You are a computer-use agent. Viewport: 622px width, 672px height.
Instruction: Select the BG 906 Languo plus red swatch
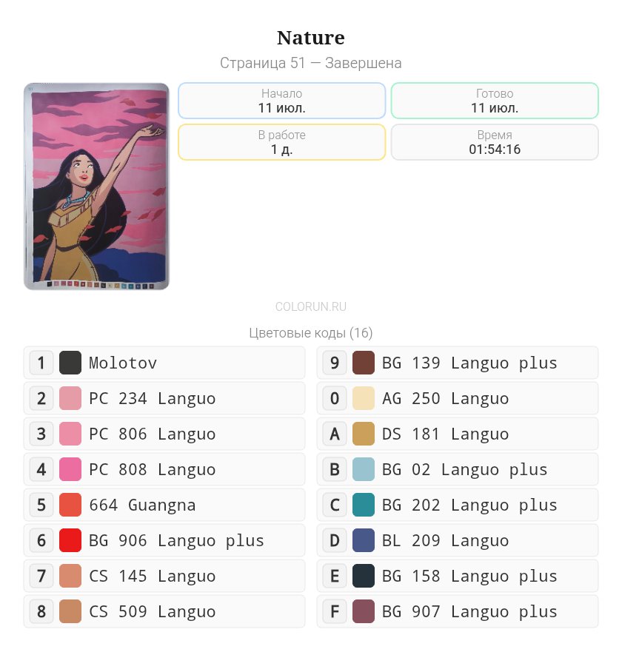[x=70, y=540]
